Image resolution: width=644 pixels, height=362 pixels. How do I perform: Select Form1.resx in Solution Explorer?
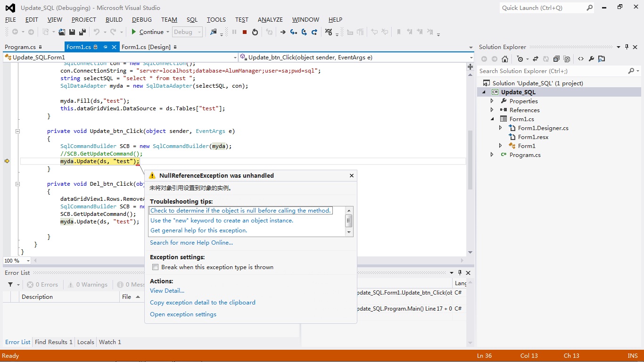(x=533, y=137)
